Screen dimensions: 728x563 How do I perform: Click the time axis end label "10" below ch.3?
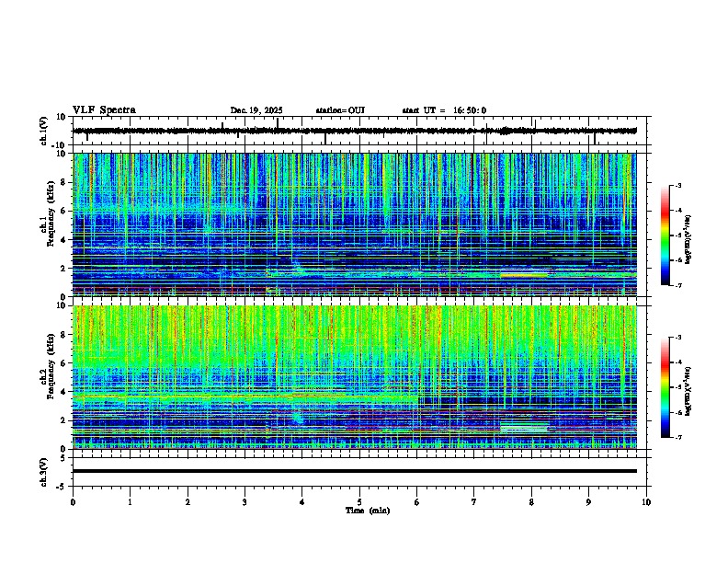646,502
